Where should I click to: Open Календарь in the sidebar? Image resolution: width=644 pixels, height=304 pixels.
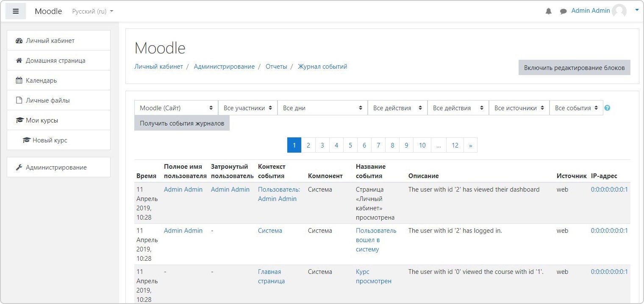tap(41, 81)
